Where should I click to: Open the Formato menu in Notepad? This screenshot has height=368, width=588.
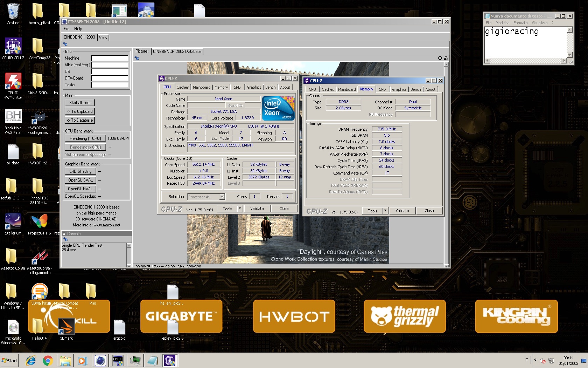tap(520, 23)
